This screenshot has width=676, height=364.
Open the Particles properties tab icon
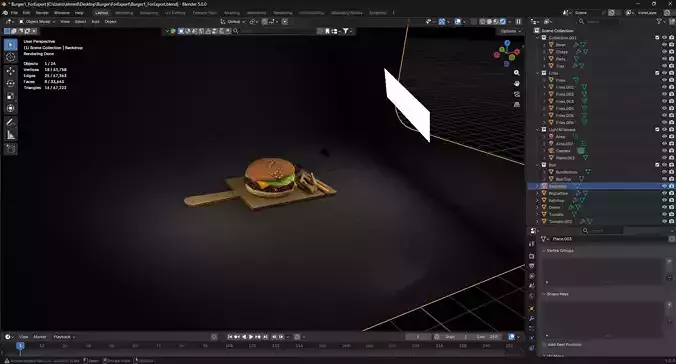tap(532, 328)
